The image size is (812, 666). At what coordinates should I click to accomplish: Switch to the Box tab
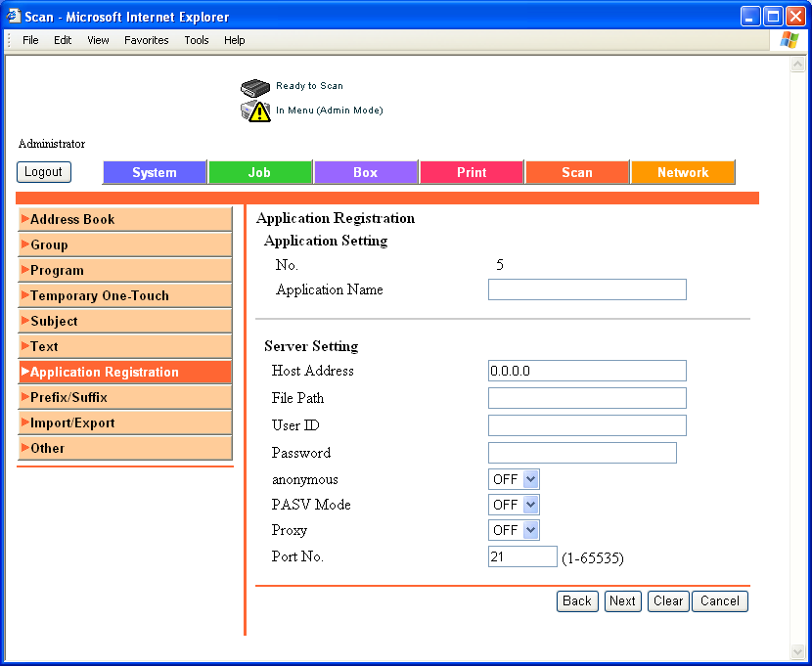pyautogui.click(x=366, y=172)
